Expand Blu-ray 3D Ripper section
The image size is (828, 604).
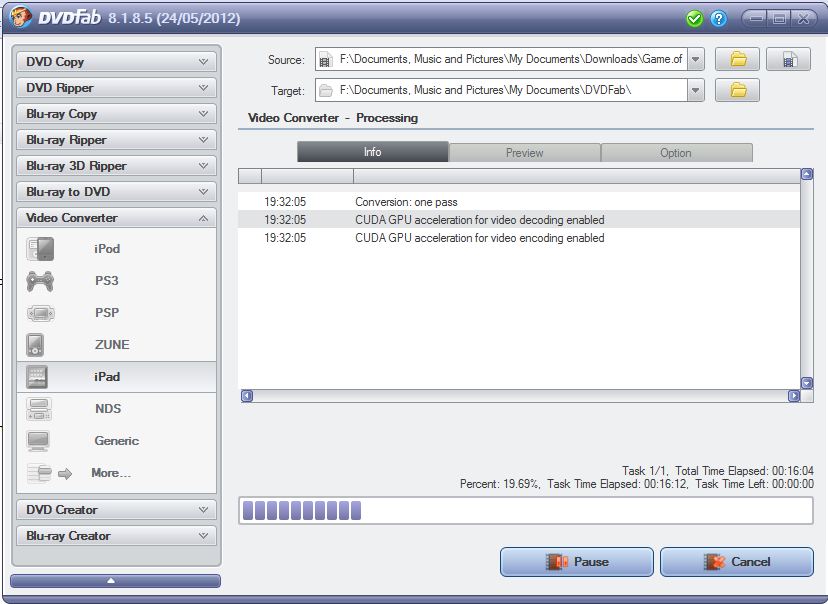click(116, 166)
